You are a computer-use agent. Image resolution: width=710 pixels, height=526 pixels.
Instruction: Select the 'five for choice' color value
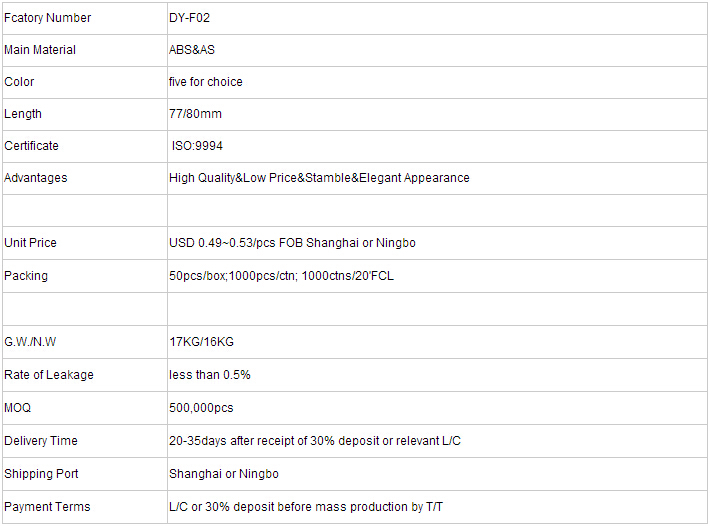206,82
